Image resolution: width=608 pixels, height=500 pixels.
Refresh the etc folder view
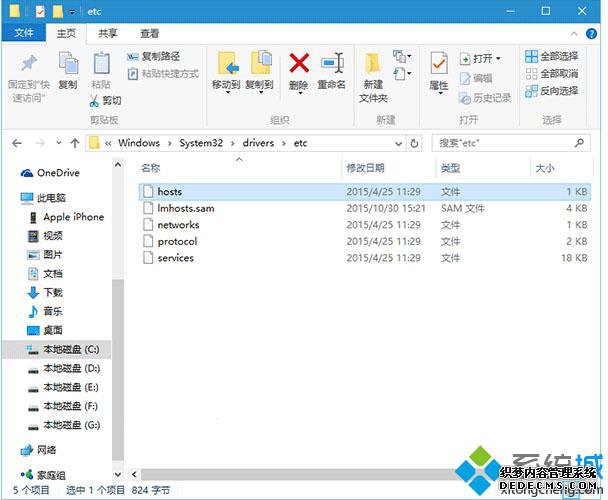tap(414, 144)
